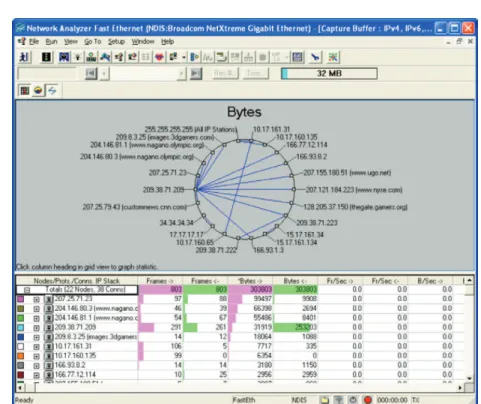Expand the 209.8.3.25 images.3dgamers row

pyautogui.click(x=36, y=337)
